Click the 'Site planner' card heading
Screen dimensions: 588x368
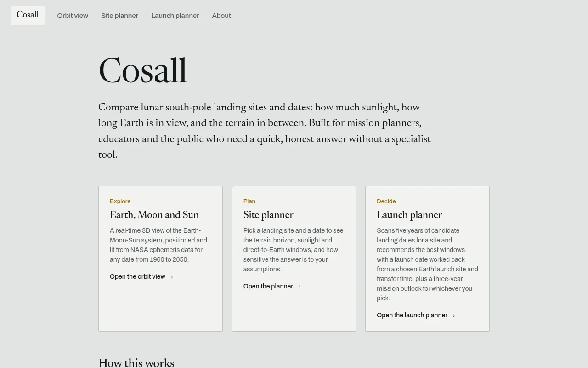pyautogui.click(x=268, y=215)
